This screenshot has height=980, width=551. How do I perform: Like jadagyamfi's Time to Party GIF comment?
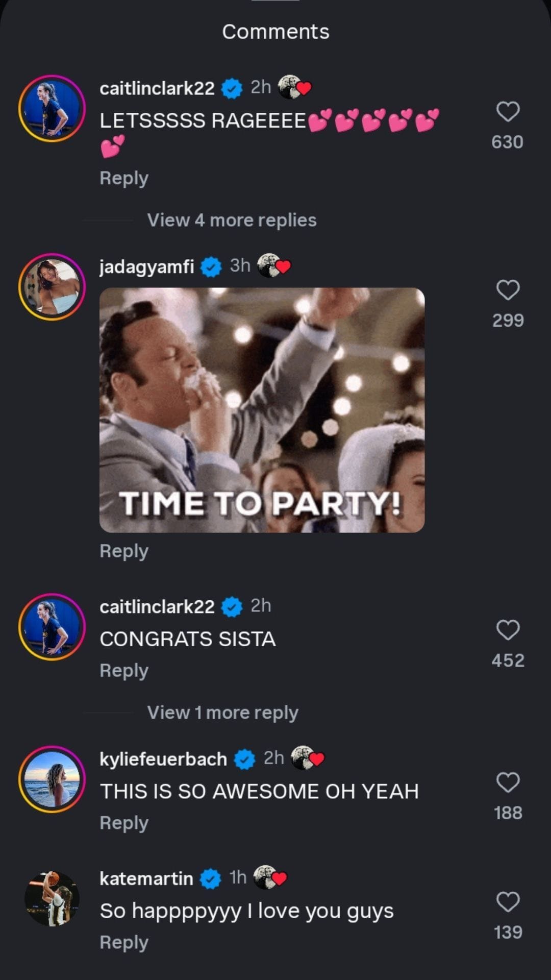[x=508, y=290]
